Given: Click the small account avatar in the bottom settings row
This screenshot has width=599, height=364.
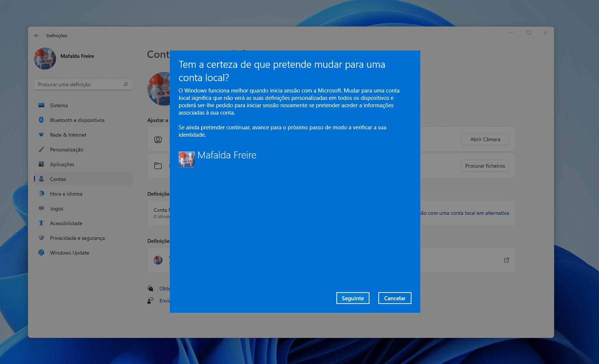Looking at the screenshot, I should point(158,260).
